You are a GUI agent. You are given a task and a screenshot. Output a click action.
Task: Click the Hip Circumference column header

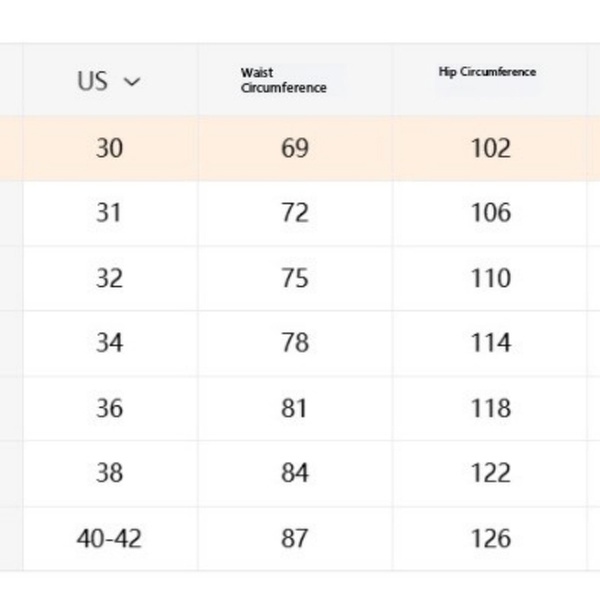tap(487, 72)
